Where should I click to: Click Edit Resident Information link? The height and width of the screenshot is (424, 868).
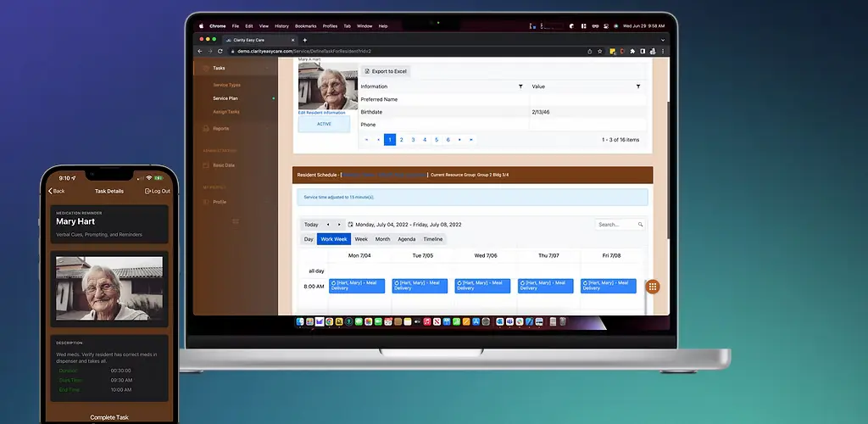click(x=321, y=113)
